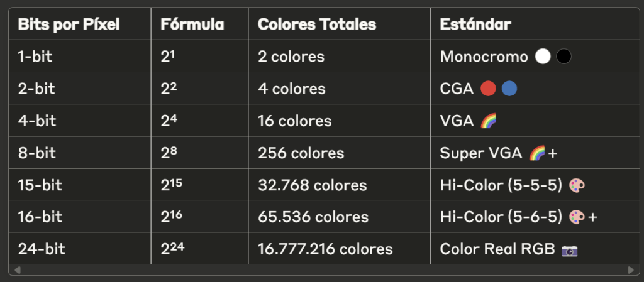This screenshot has height=282, width=644.
Task: Click the 'Colores Totales' column header
Action: [317, 24]
